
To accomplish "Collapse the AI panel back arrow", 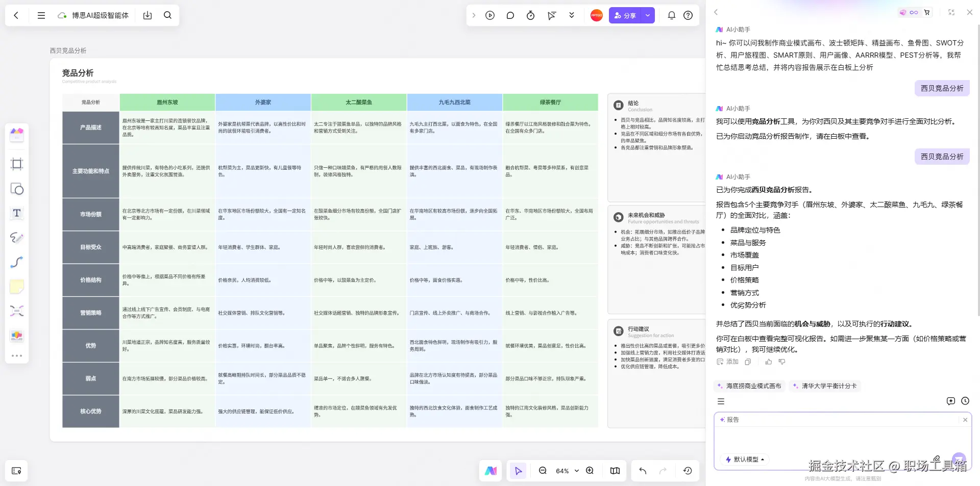I will tap(716, 12).
